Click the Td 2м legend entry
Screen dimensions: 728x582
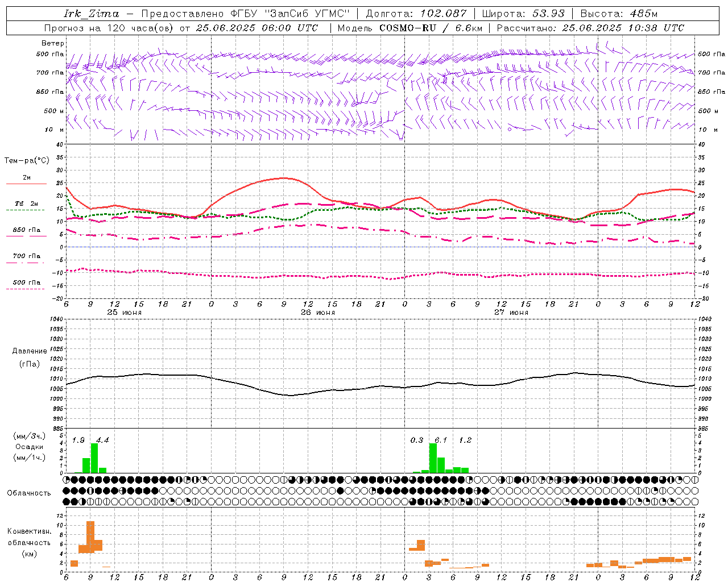[27, 203]
